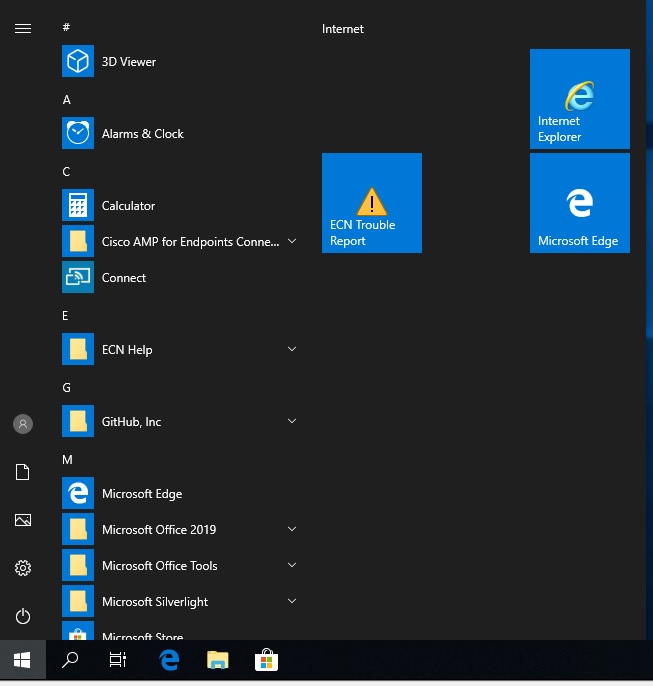Click the 'E' letter header
This screenshot has height=686, width=653.
tap(65, 315)
